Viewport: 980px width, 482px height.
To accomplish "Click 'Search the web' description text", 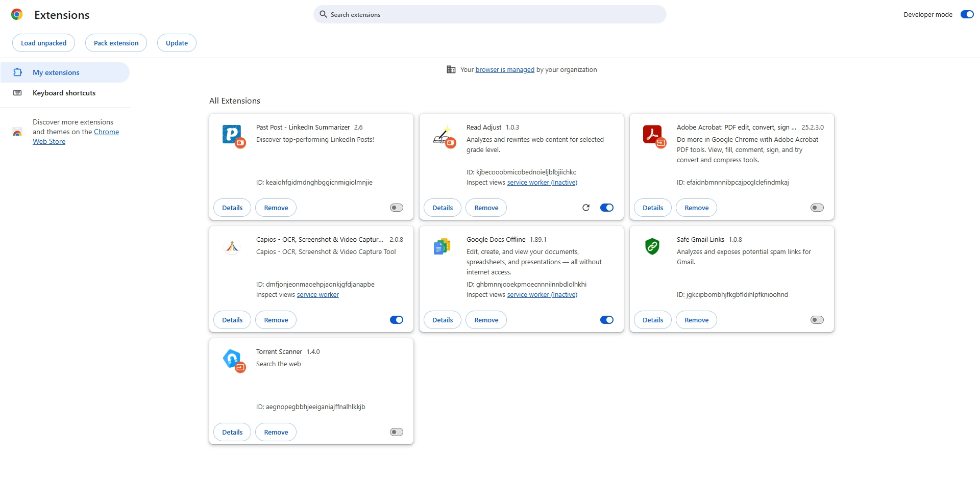I will pyautogui.click(x=279, y=364).
